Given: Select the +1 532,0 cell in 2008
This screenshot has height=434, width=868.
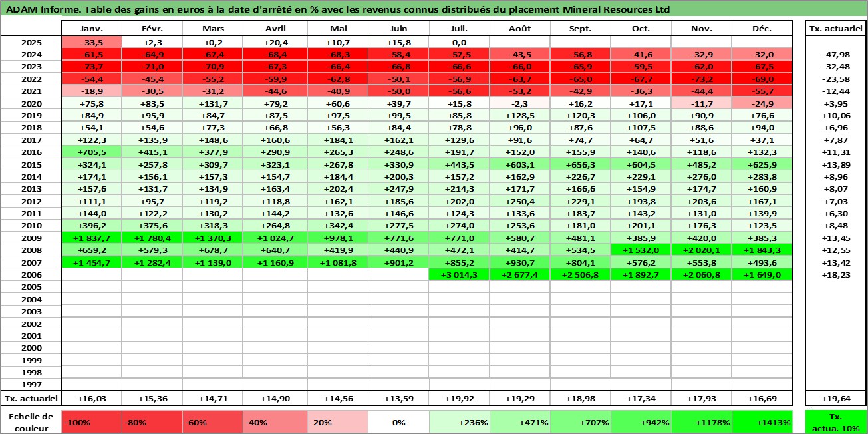Looking at the screenshot, I should tap(641, 250).
